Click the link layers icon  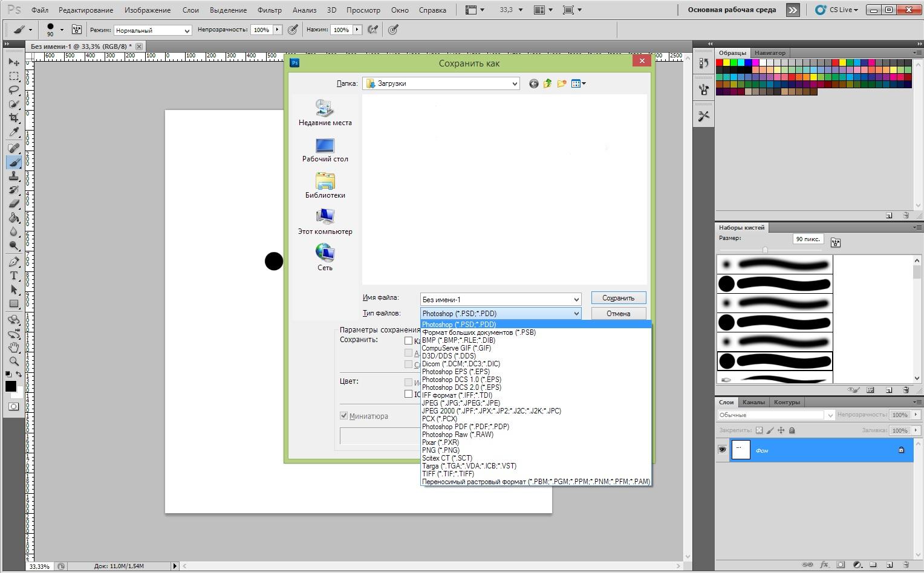807,565
